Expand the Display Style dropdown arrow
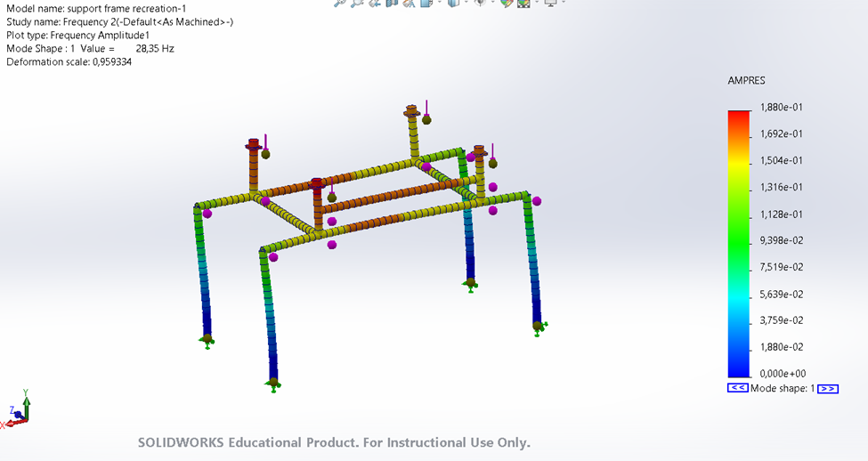Image resolution: width=868 pixels, height=461 pixels. 466,2
